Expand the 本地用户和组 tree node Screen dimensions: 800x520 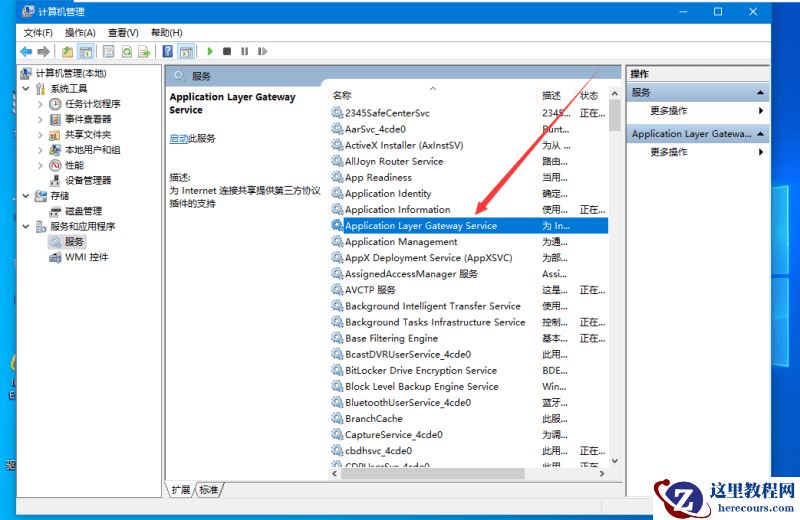(x=40, y=150)
